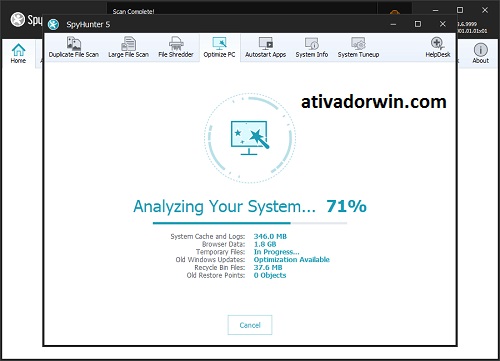Close the SpyHunter 5 dialog window
This screenshot has width=500, height=361.
(x=443, y=24)
